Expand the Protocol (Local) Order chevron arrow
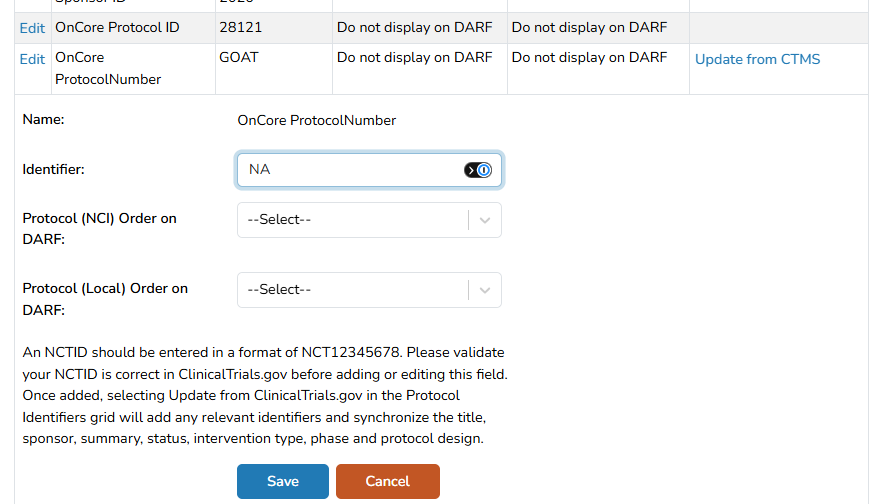Image resolution: width=877 pixels, height=504 pixels. tap(485, 290)
